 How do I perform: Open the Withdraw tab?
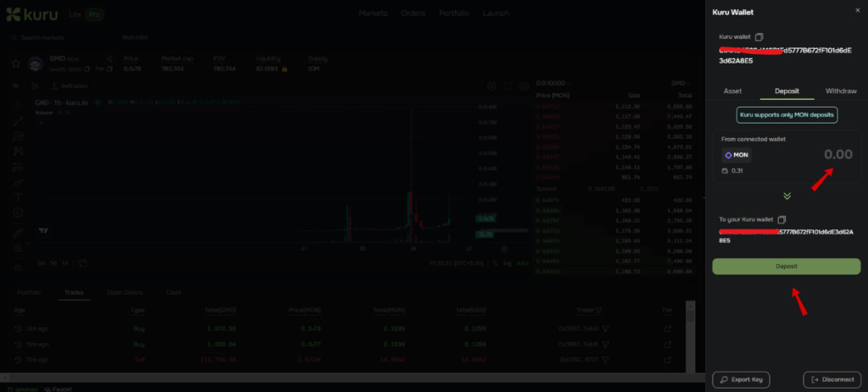point(841,91)
